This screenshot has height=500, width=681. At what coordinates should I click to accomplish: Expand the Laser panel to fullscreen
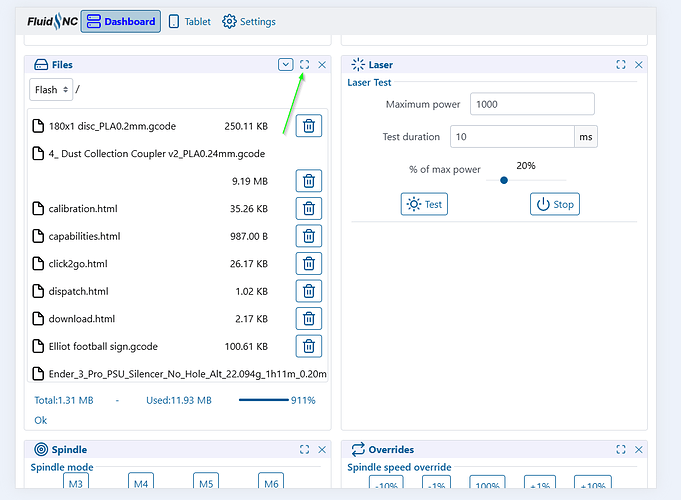(621, 65)
